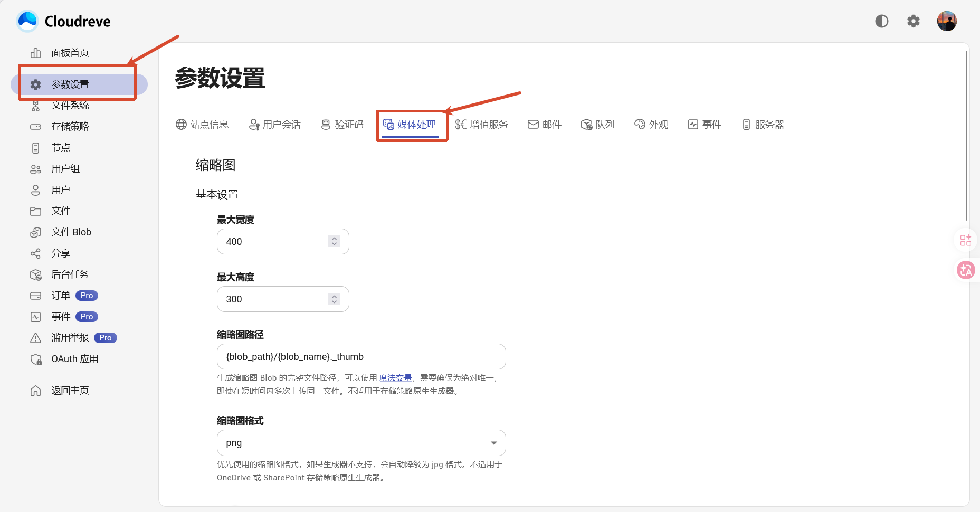Open the 订单 sidebar icon
980x512 pixels.
pyautogui.click(x=36, y=296)
